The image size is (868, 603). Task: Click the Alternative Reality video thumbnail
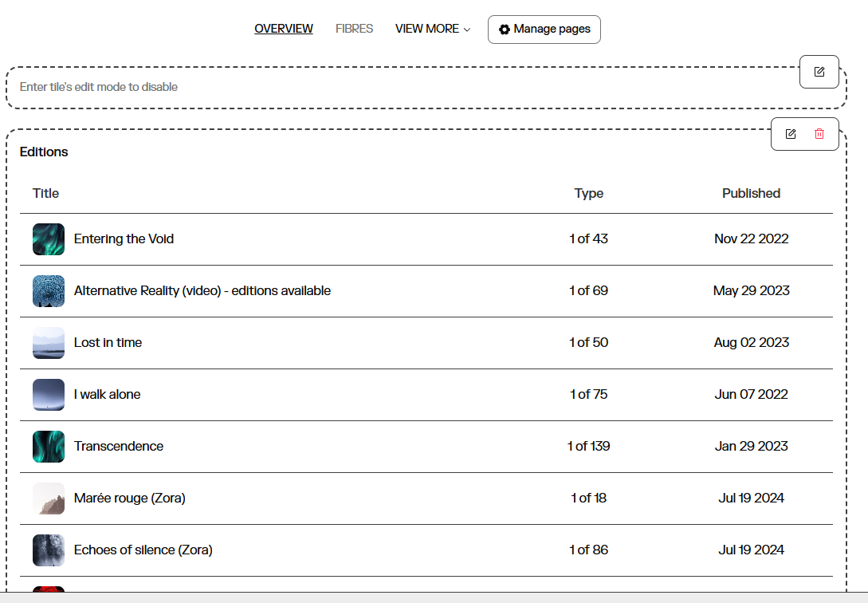tap(49, 291)
